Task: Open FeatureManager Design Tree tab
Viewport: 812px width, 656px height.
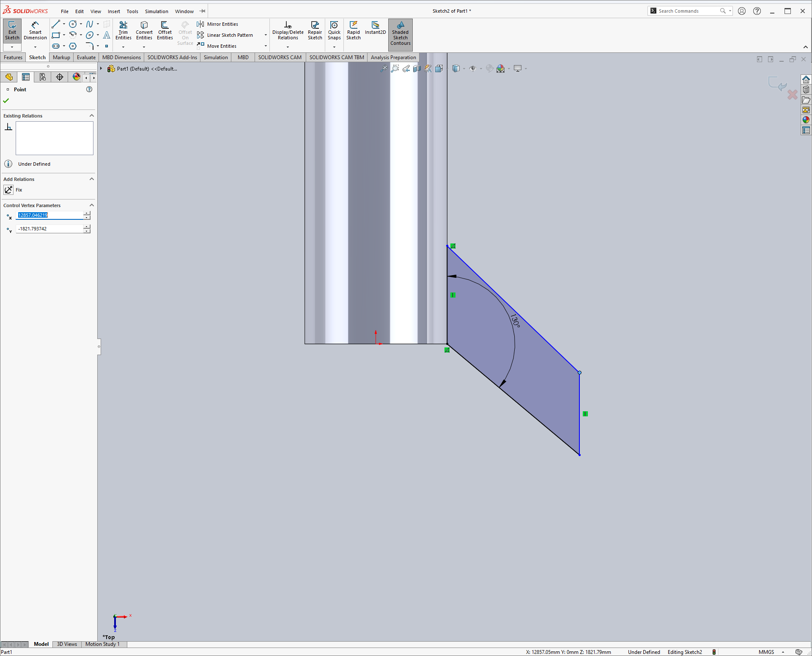Action: tap(9, 77)
